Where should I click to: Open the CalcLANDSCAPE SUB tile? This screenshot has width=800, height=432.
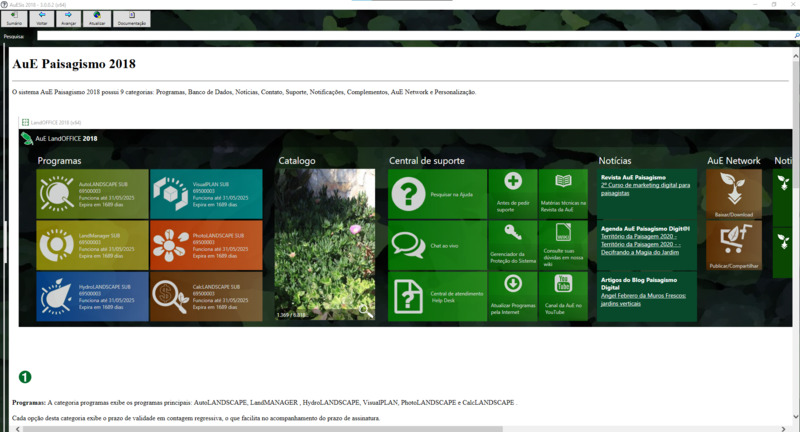(x=206, y=296)
